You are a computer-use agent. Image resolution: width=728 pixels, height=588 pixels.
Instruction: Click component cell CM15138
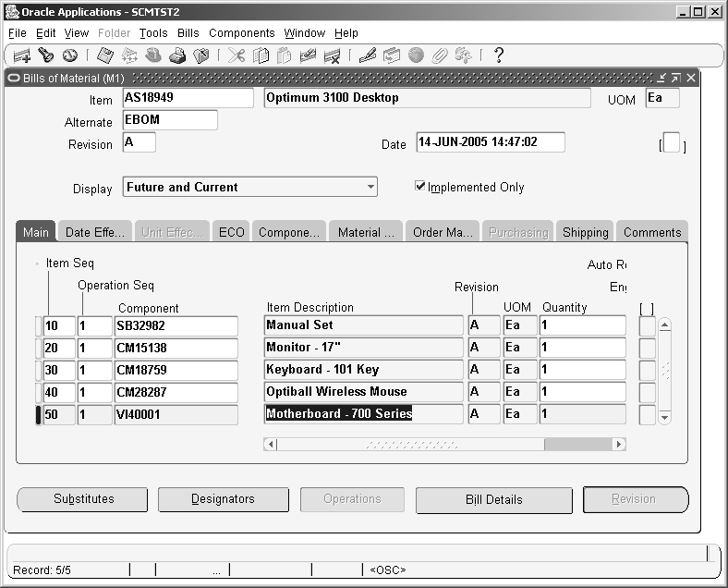click(176, 349)
